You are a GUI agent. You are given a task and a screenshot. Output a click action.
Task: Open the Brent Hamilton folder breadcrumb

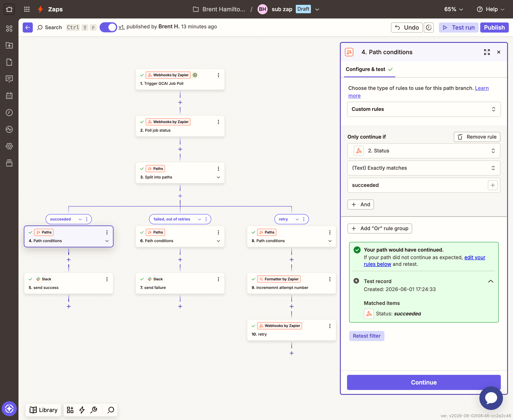pos(219,9)
